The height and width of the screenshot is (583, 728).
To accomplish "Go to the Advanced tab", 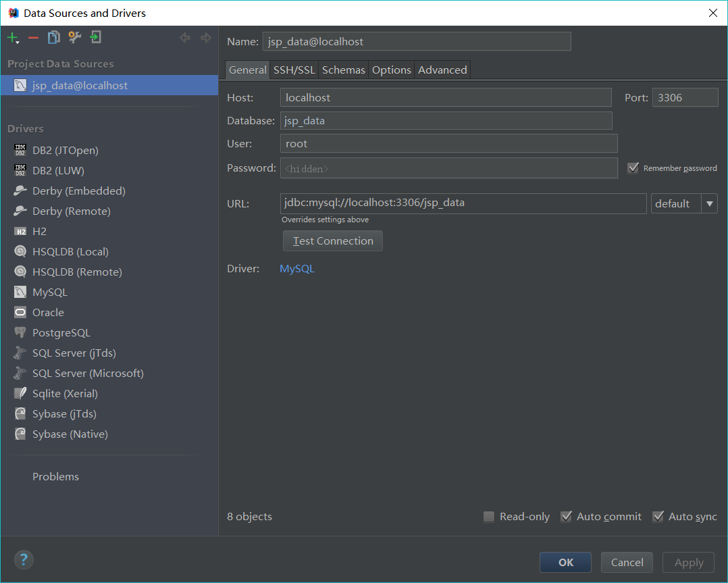I will [442, 70].
